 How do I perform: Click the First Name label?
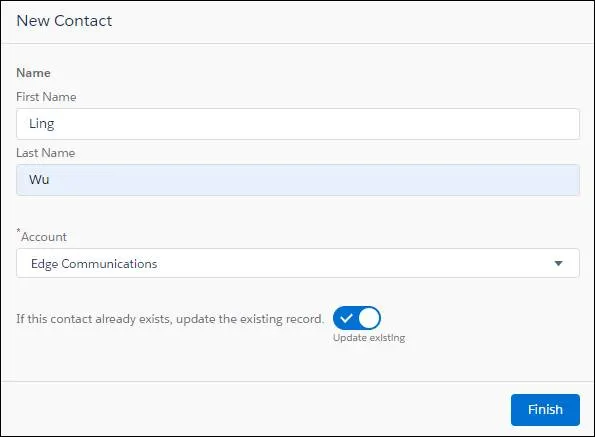[46, 97]
